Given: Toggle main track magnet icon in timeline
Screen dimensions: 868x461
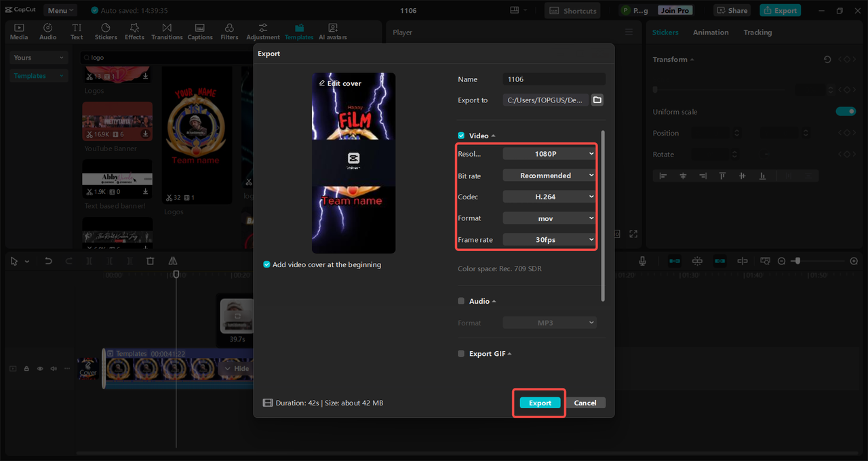Looking at the screenshot, I should click(x=675, y=261).
